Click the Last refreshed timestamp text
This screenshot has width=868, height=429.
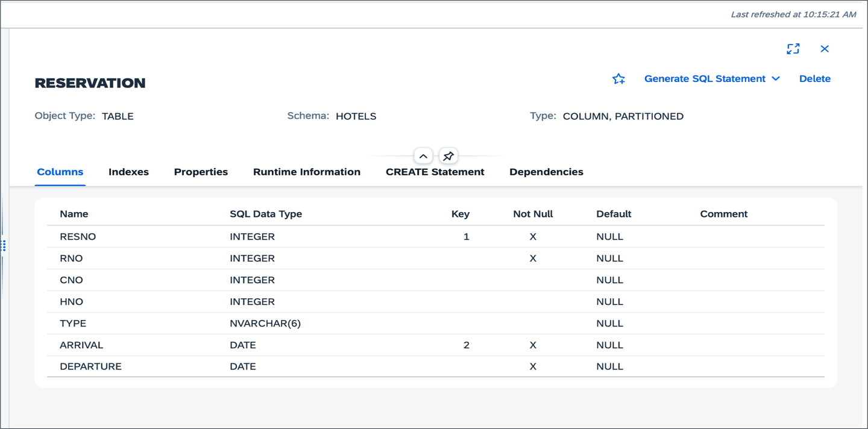(793, 14)
